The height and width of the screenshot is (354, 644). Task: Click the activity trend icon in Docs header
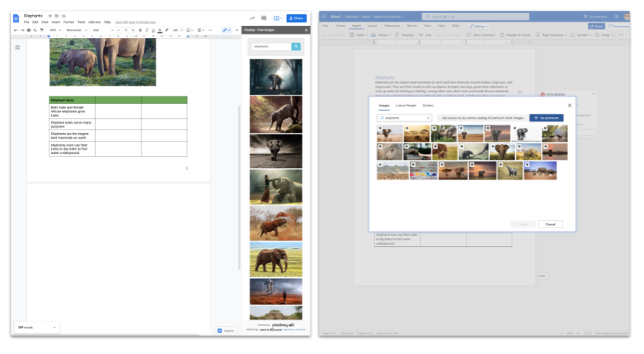[x=252, y=18]
